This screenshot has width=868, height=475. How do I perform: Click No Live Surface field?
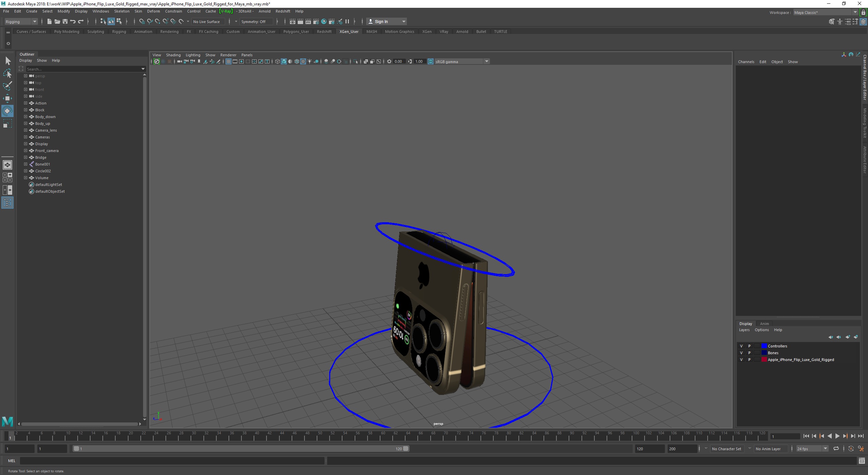click(208, 21)
